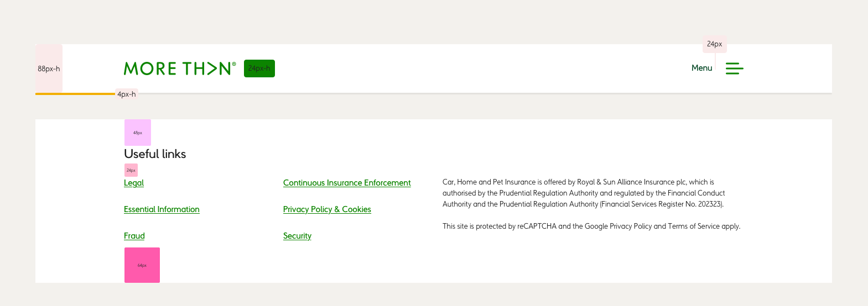The image size is (868, 306).
Task: Click the Royal & Sun Alliance paragraph
Action: (x=584, y=193)
